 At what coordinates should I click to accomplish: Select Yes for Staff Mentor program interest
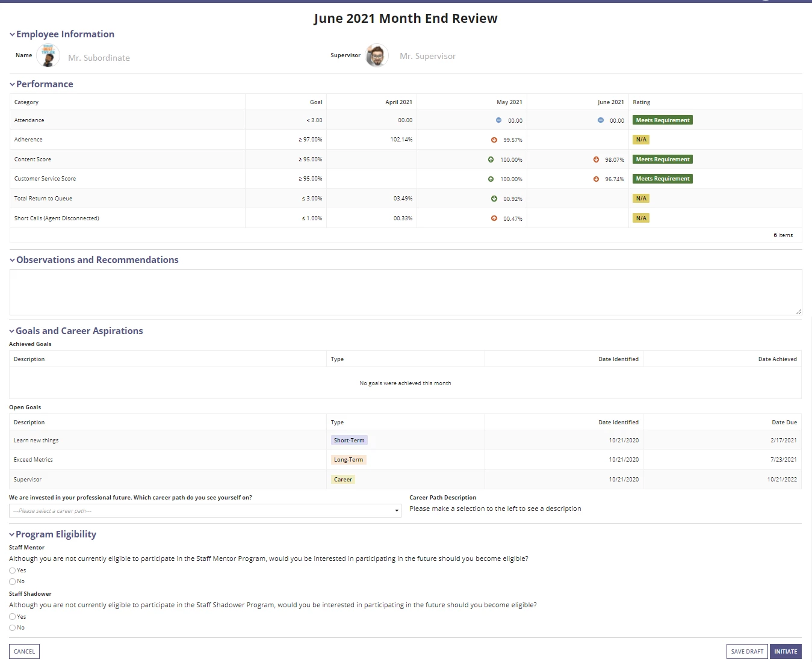pyautogui.click(x=12, y=571)
